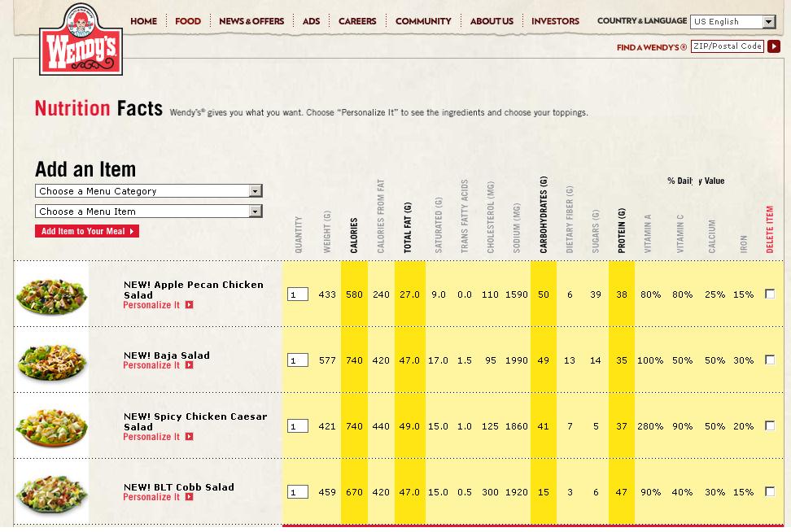The image size is (791, 532).
Task: Check delete box for Spicy Chicken Caesar Salad
Action: pyautogui.click(x=770, y=425)
